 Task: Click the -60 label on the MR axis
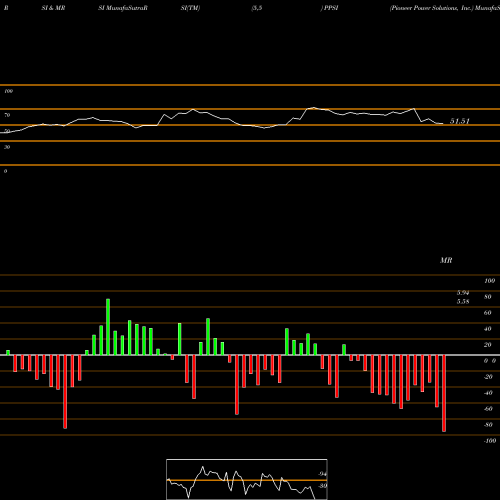tap(488, 409)
